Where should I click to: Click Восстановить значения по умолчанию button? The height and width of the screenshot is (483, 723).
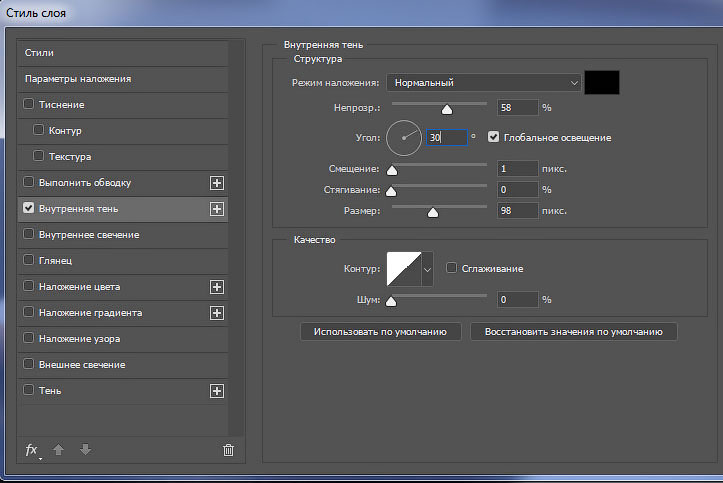574,332
